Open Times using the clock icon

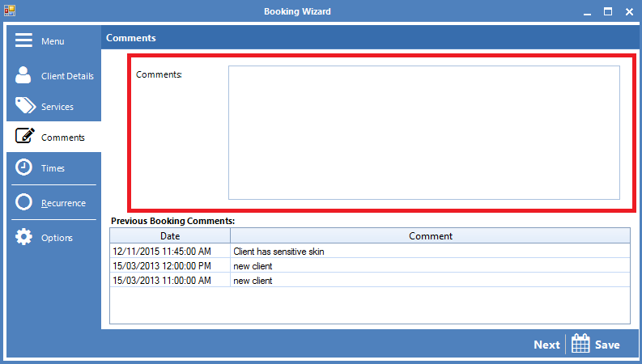pyautogui.click(x=24, y=167)
